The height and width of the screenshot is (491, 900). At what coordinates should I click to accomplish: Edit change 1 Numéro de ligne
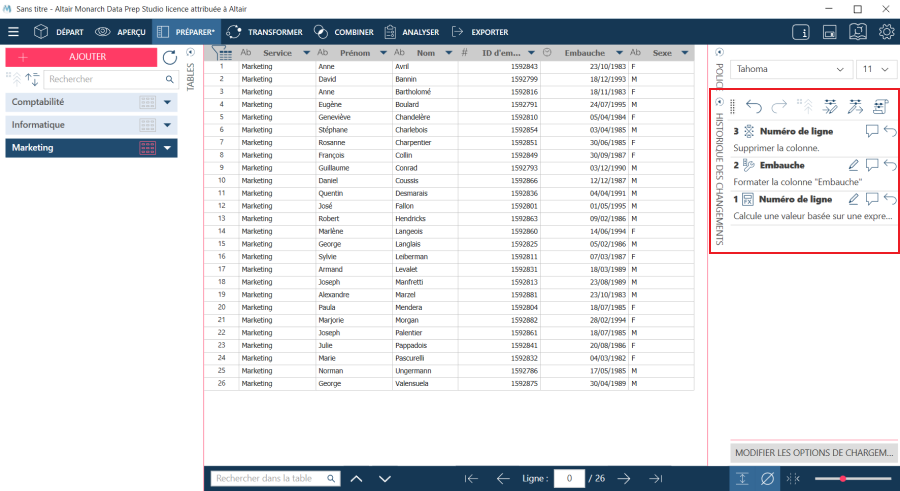tap(854, 199)
